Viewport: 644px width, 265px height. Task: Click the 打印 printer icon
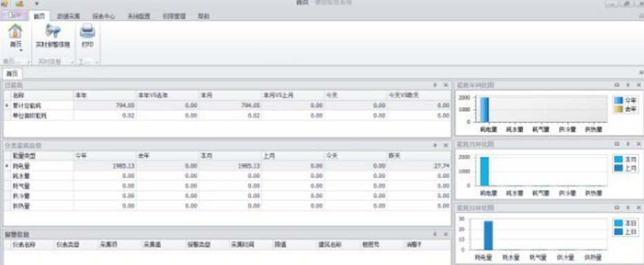(x=87, y=31)
